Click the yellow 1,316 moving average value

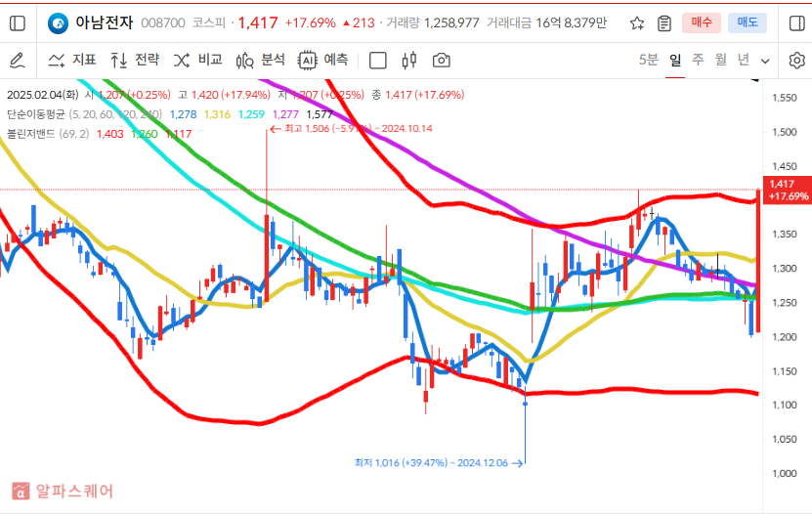coord(217,114)
